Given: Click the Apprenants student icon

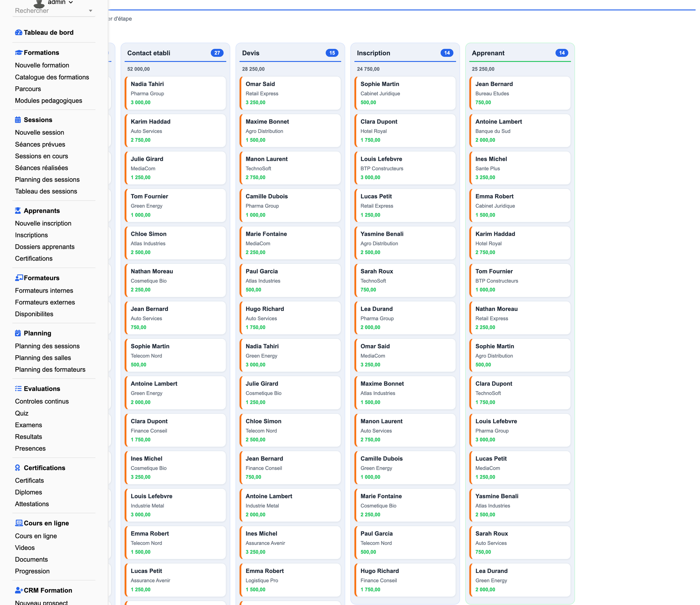Looking at the screenshot, I should [18, 211].
